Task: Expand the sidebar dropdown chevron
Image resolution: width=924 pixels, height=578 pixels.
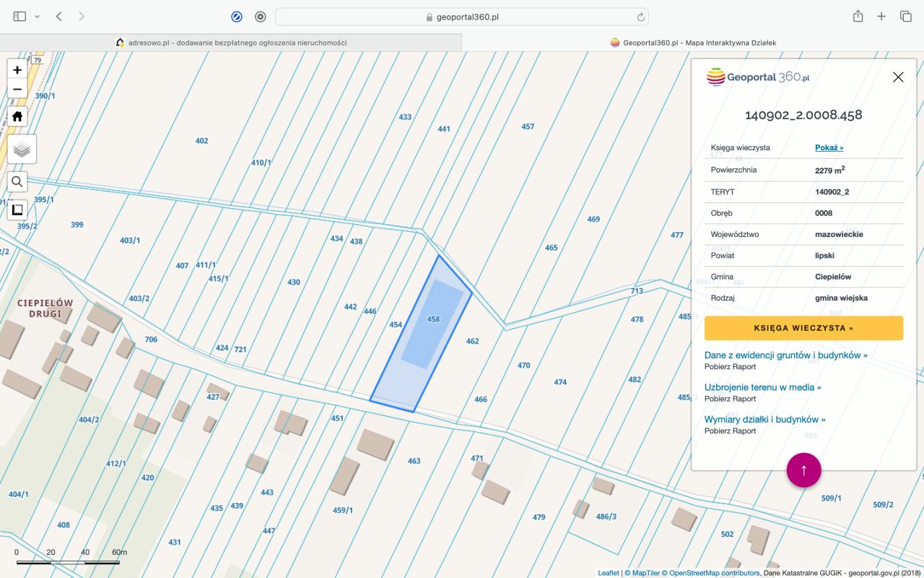Action: tap(37, 17)
